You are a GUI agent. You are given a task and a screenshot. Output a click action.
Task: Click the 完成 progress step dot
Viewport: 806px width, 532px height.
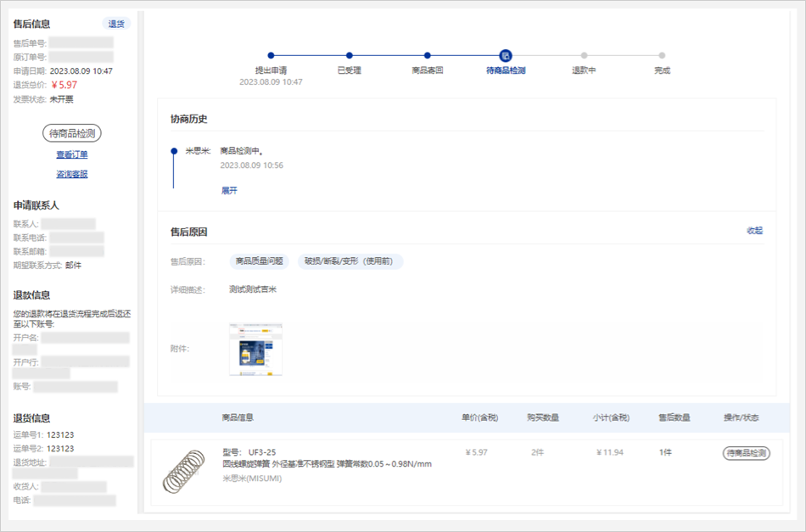click(662, 55)
